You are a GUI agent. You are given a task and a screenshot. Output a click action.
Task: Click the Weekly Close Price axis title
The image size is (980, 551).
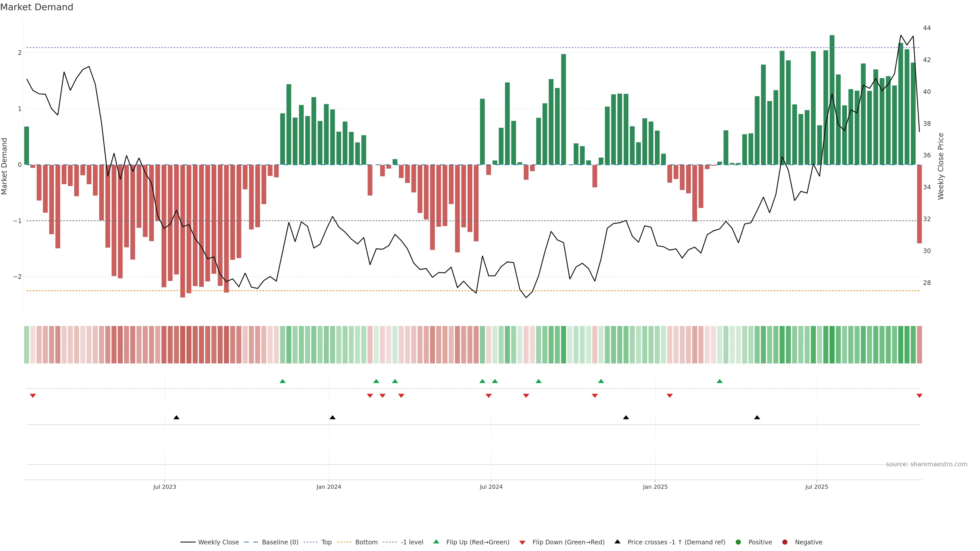click(941, 166)
